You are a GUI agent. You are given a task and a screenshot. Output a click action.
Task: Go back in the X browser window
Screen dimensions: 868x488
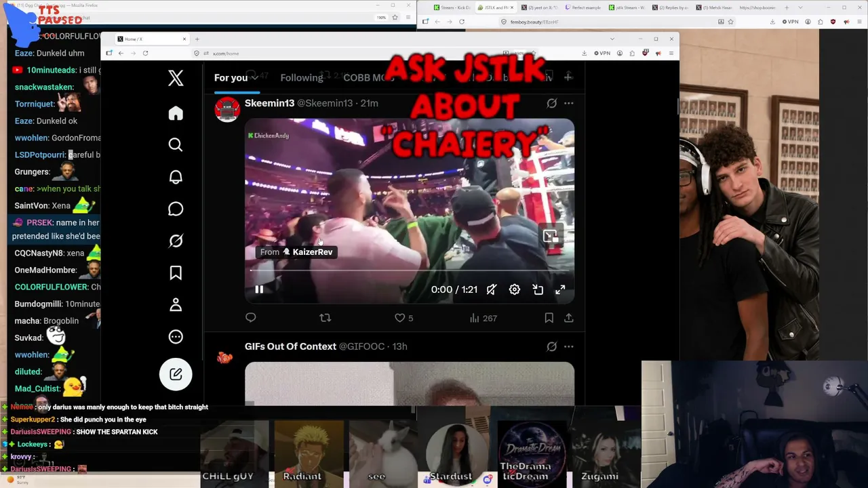[x=121, y=53]
